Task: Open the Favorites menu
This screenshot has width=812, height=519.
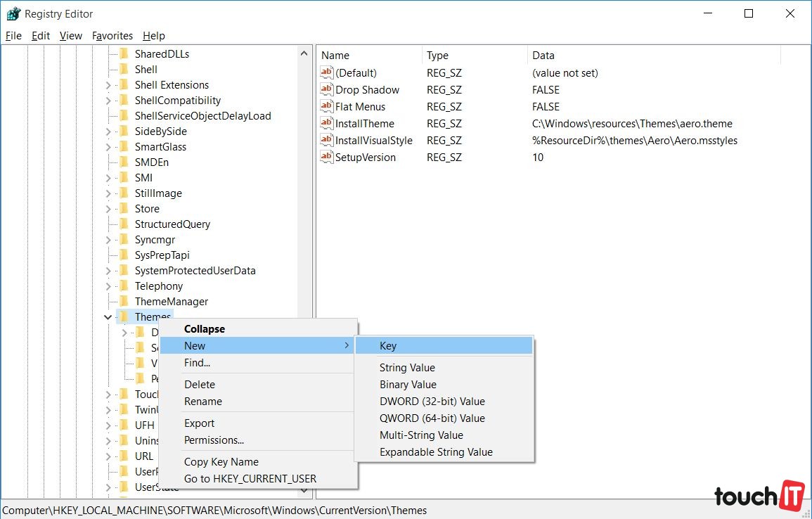Action: [x=112, y=36]
